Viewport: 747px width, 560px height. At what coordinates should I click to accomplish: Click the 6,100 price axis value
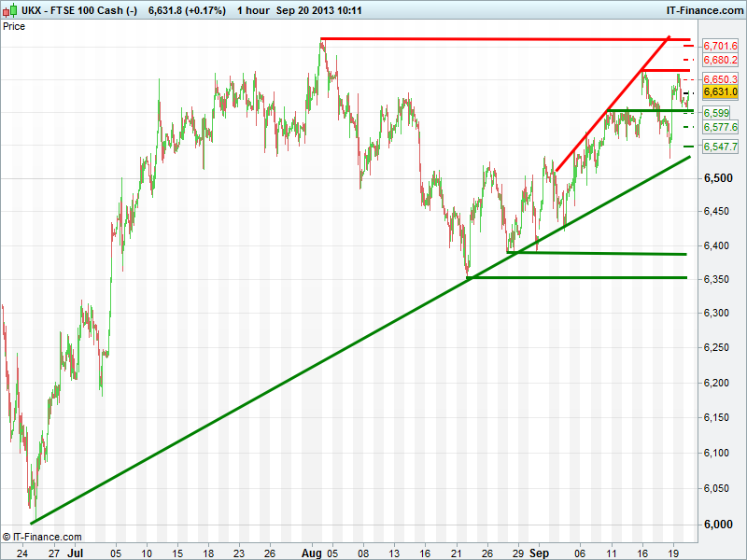718,453
